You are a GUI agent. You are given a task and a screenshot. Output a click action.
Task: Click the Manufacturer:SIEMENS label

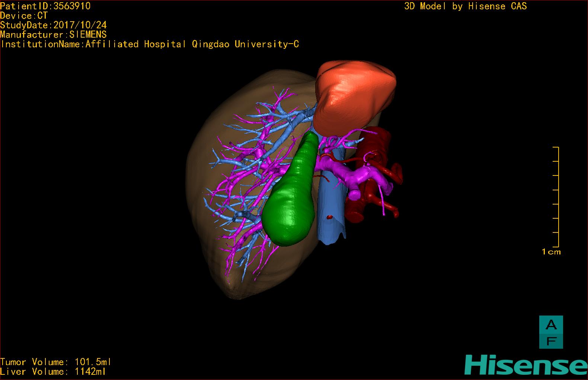coord(54,35)
